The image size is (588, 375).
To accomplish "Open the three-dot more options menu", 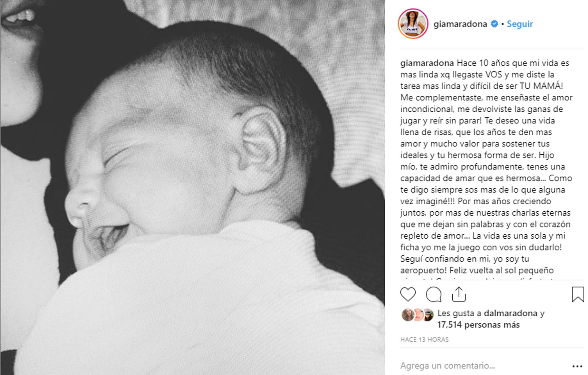I will click(x=577, y=366).
